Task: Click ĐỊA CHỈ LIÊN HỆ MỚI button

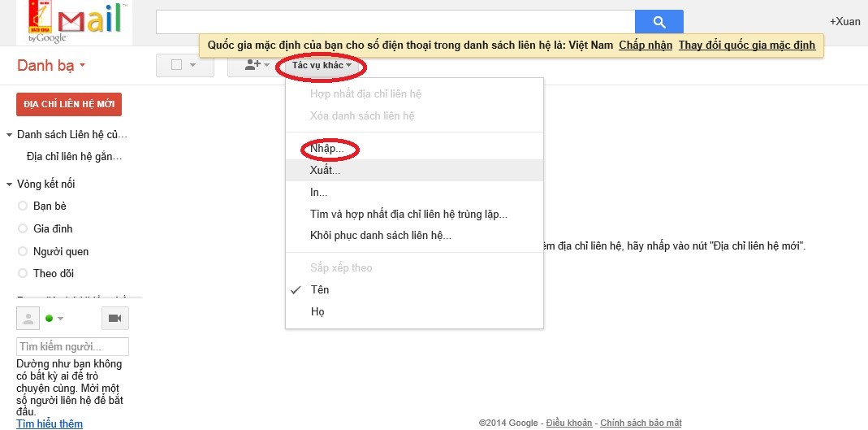Action: coord(69,105)
